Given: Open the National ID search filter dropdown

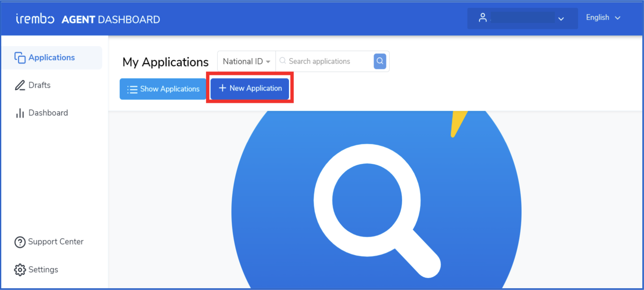Looking at the screenshot, I should pos(247,61).
